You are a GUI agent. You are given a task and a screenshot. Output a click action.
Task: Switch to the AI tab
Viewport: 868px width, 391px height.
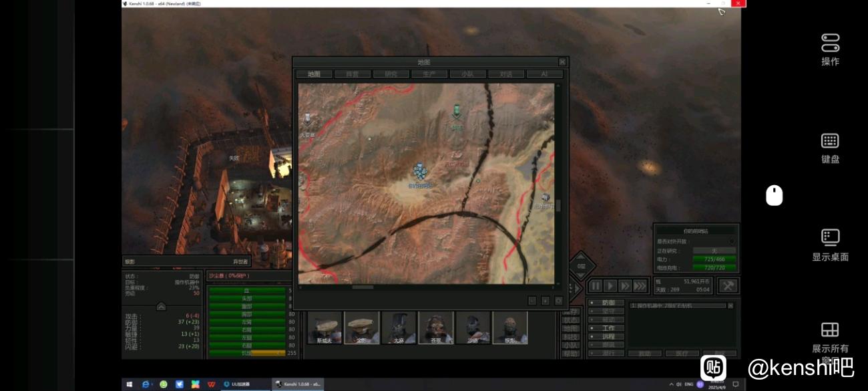click(544, 74)
